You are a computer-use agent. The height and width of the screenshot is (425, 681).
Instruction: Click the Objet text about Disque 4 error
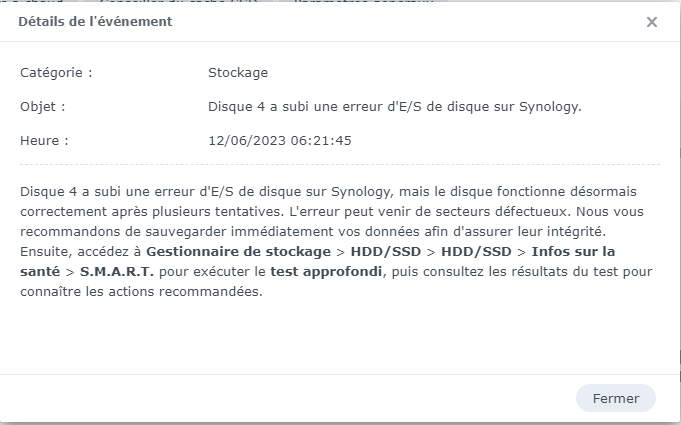click(x=394, y=107)
